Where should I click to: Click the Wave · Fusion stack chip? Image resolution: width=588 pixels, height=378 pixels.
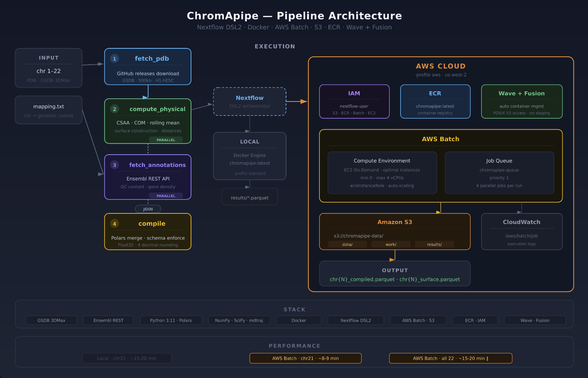point(535,320)
